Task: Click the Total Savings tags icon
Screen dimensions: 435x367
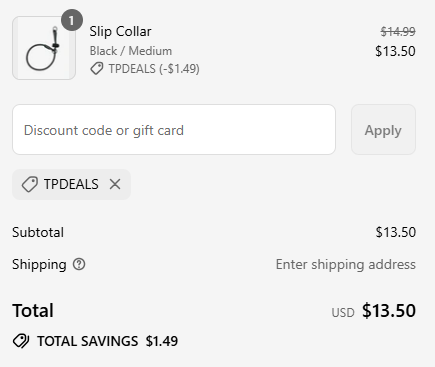Action: (21, 341)
